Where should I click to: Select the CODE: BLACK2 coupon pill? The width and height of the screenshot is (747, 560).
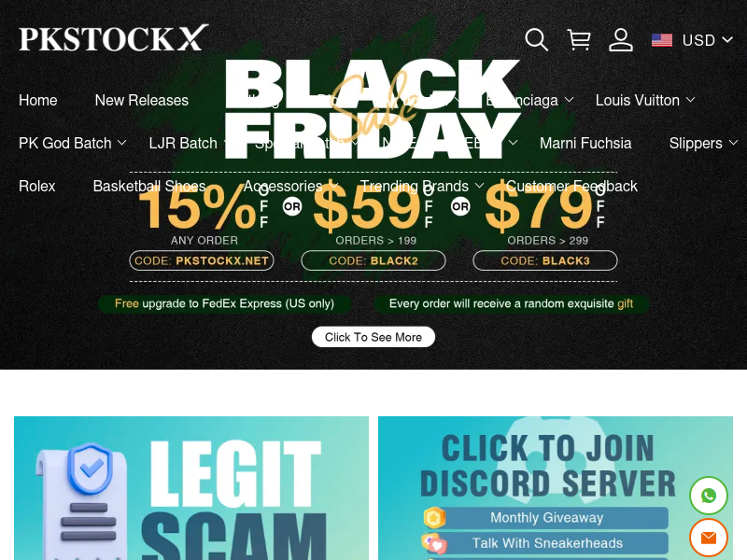[x=373, y=260]
